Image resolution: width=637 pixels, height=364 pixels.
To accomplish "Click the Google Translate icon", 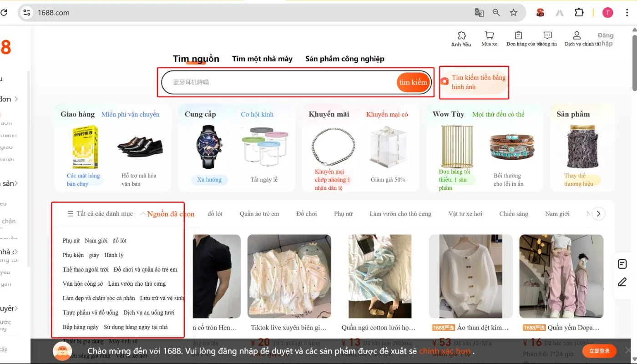I will click(479, 13).
